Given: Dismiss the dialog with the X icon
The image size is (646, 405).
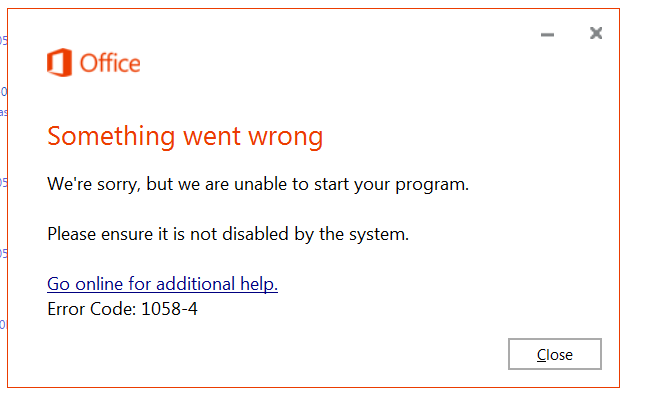Looking at the screenshot, I should 596,33.
